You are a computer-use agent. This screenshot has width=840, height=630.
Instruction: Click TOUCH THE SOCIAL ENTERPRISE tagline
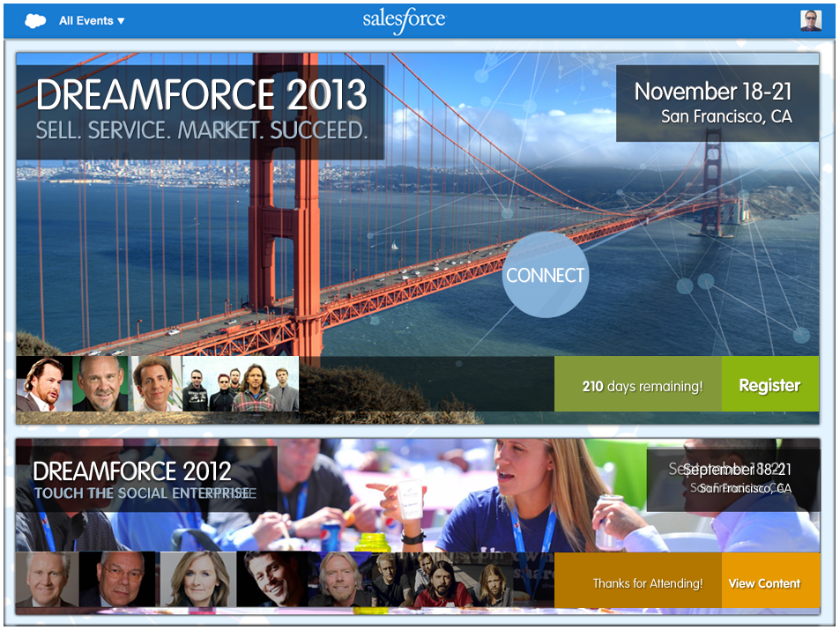click(145, 493)
